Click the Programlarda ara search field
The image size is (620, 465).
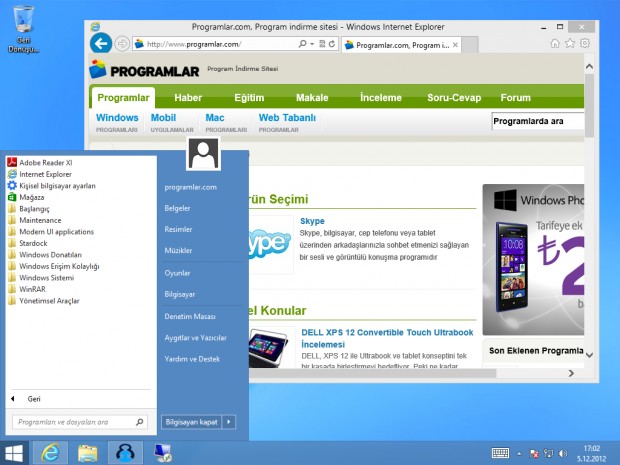tap(538, 121)
